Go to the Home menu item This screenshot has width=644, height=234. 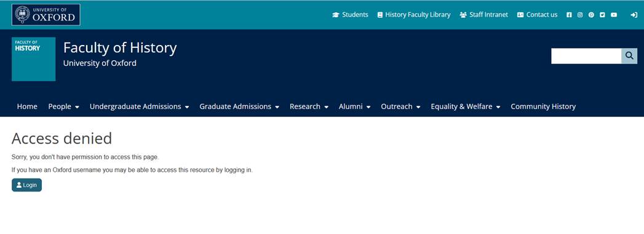27,107
